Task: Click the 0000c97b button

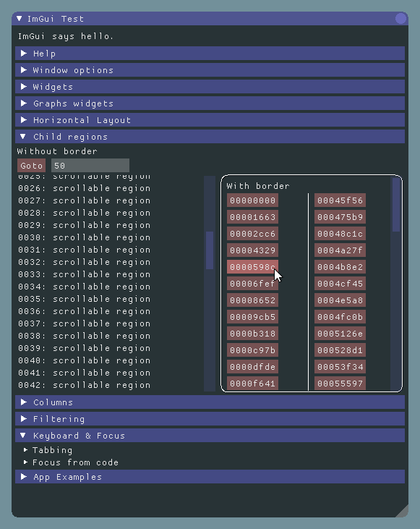Action: point(252,350)
